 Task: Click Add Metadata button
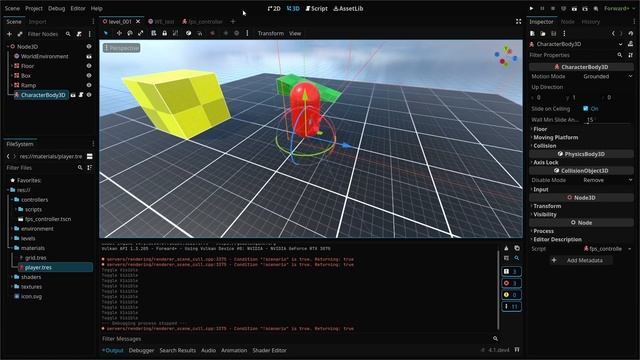click(580, 260)
